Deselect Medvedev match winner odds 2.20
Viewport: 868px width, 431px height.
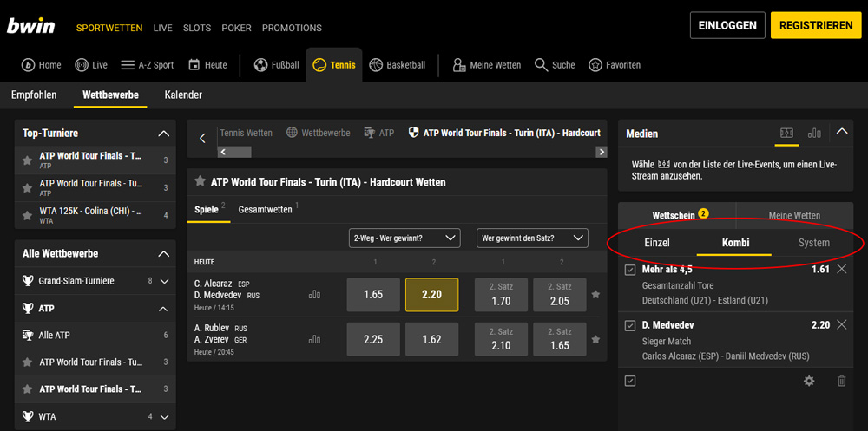click(x=431, y=295)
